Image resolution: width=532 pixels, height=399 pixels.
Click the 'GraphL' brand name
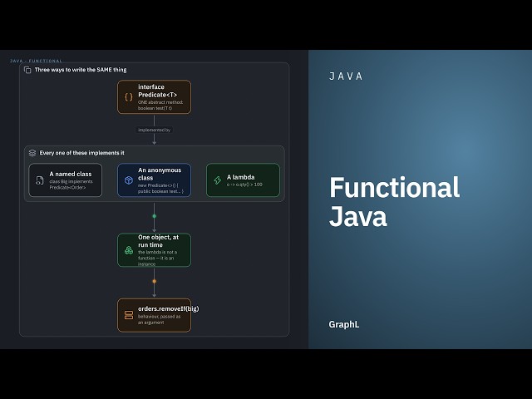point(343,324)
